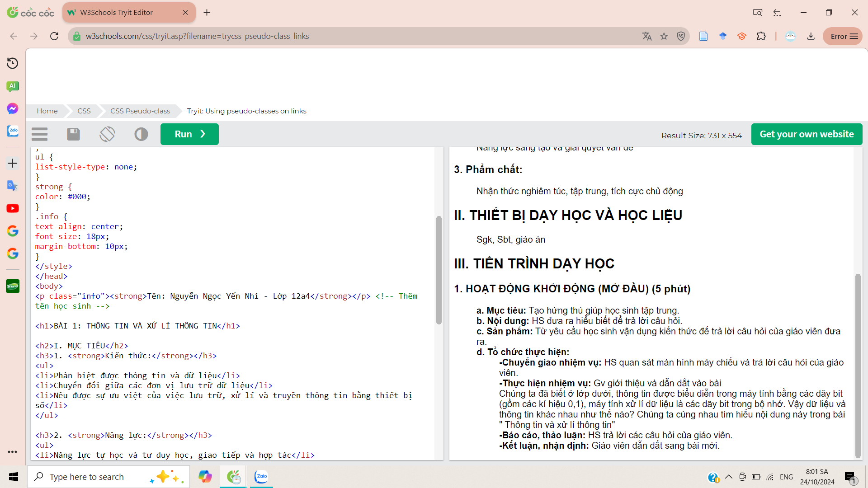Run the code with the green Run button
This screenshot has width=868, height=488.
point(189,134)
